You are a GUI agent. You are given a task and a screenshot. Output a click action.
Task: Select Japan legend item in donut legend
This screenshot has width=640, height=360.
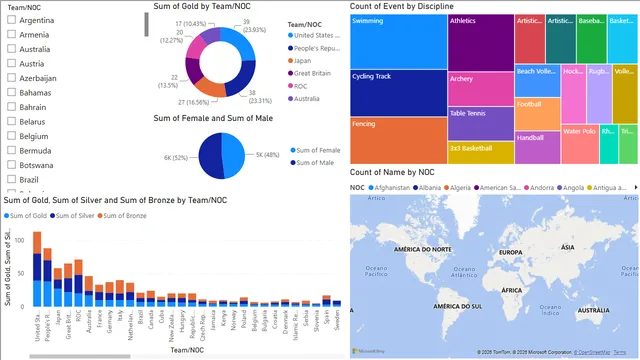click(x=300, y=61)
